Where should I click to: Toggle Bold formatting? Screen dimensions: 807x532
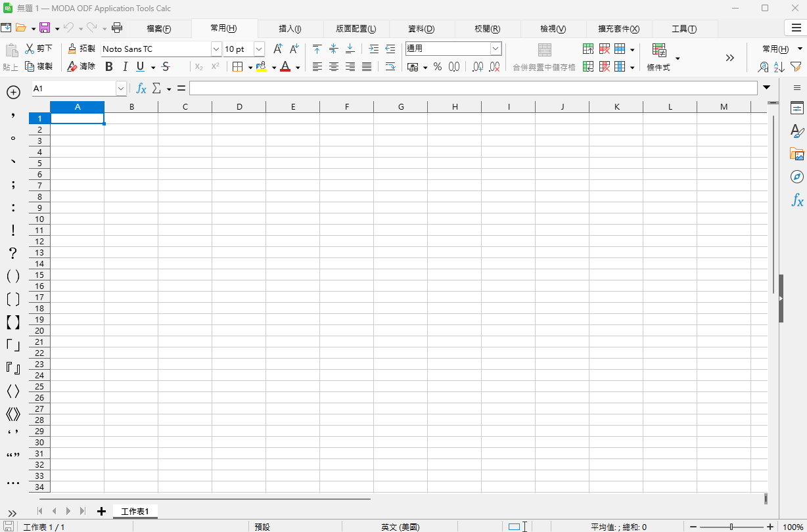[109, 66]
